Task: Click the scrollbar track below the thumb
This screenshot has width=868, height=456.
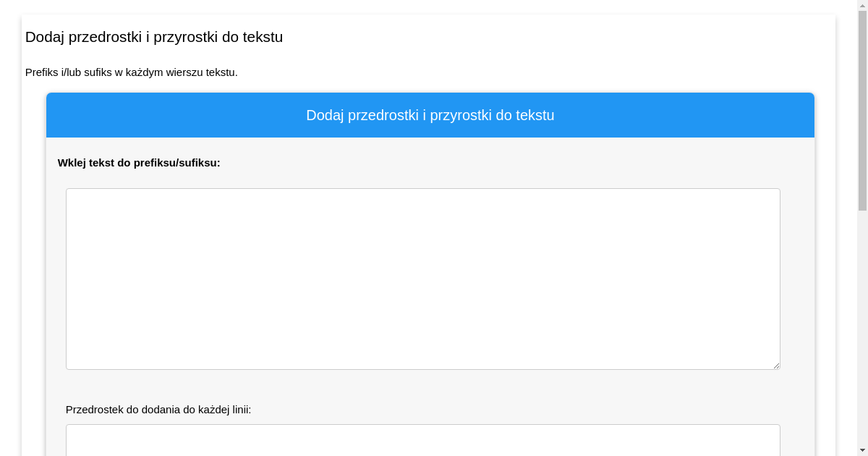Action: tap(861, 326)
